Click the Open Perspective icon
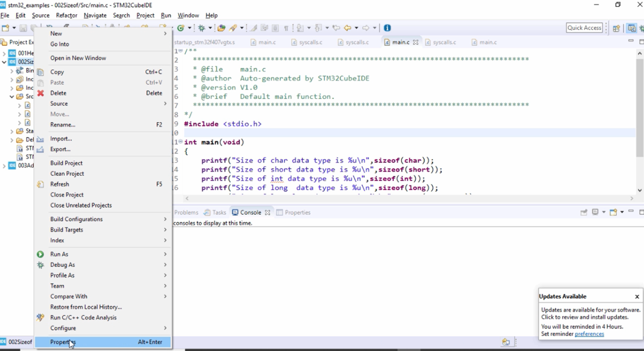Screen dimensions: 644x351 tap(616, 29)
